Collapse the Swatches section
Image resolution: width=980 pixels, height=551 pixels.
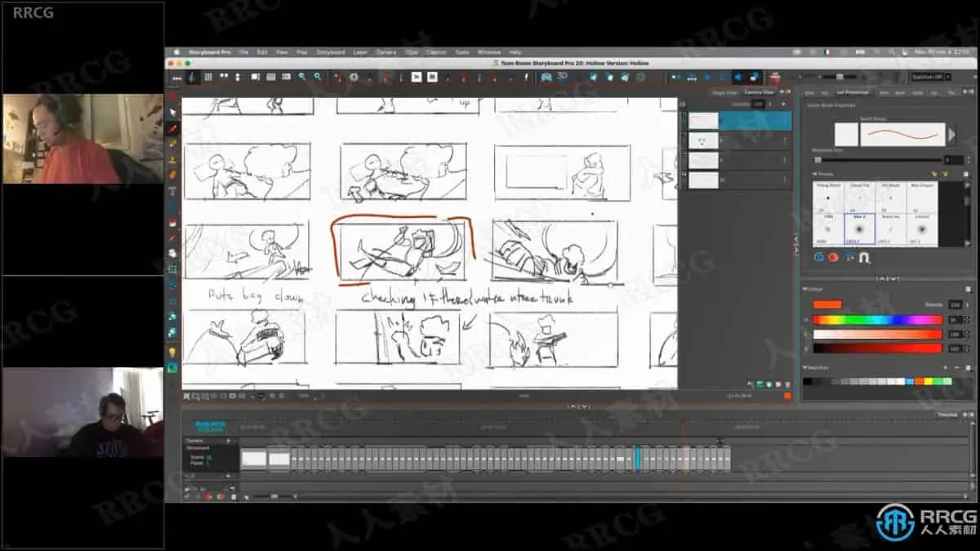pos(805,368)
